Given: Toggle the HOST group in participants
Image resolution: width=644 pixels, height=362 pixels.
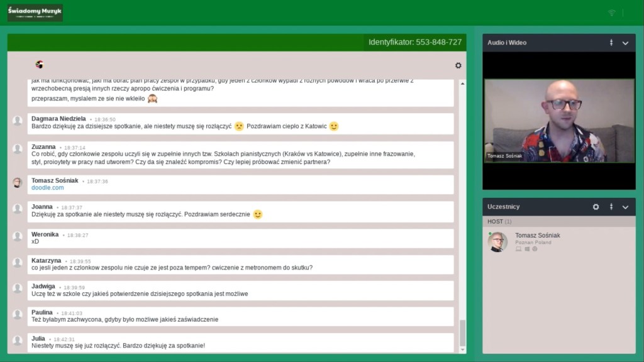Looking at the screenshot, I should 499,222.
